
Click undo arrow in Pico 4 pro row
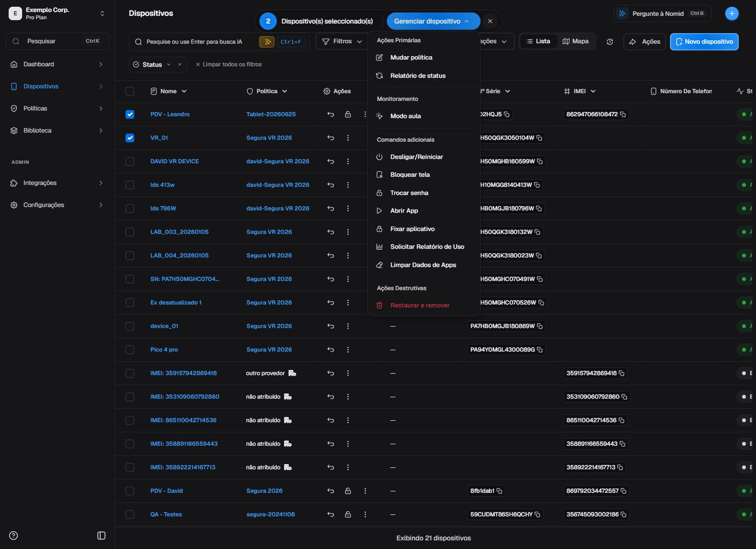(331, 350)
